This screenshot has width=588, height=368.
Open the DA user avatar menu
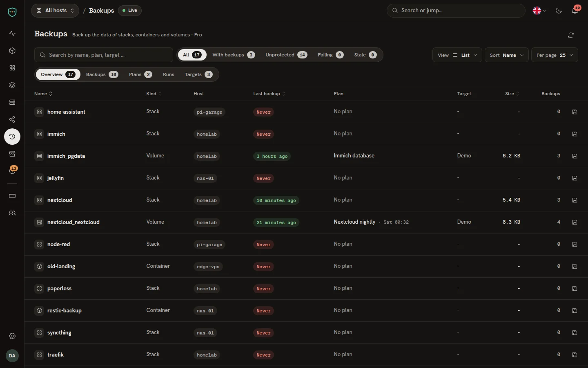click(x=12, y=356)
